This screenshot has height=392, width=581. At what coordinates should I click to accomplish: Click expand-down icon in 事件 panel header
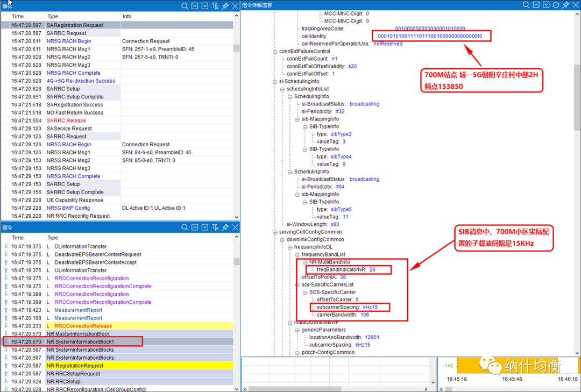pyautogui.click(x=205, y=6)
